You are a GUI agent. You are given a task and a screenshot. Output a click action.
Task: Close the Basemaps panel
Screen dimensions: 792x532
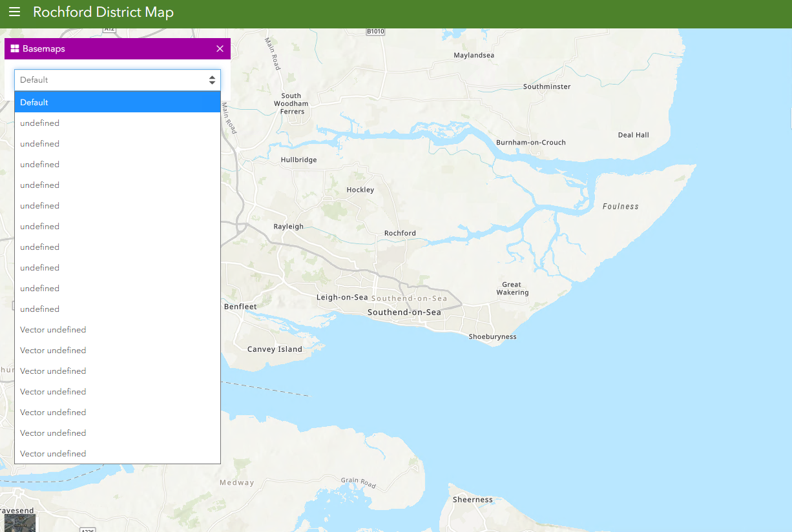(x=220, y=49)
